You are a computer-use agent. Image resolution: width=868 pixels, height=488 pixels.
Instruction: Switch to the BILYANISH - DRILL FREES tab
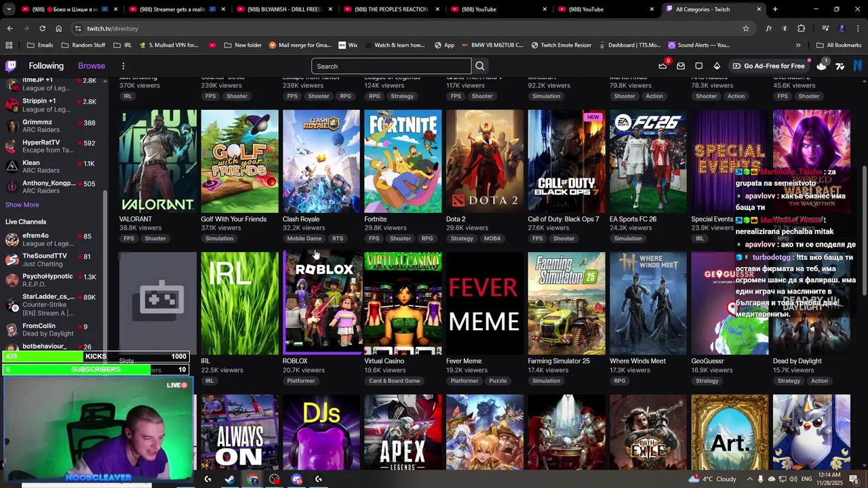(279, 9)
